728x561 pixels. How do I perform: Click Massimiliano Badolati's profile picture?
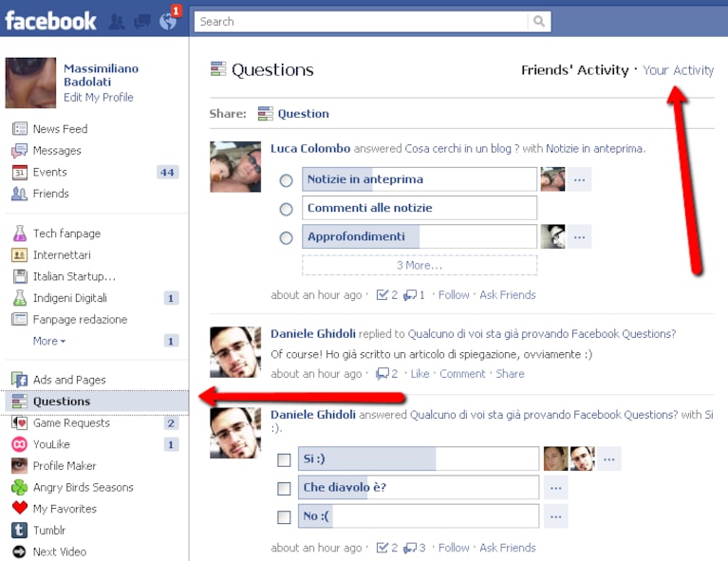30,83
